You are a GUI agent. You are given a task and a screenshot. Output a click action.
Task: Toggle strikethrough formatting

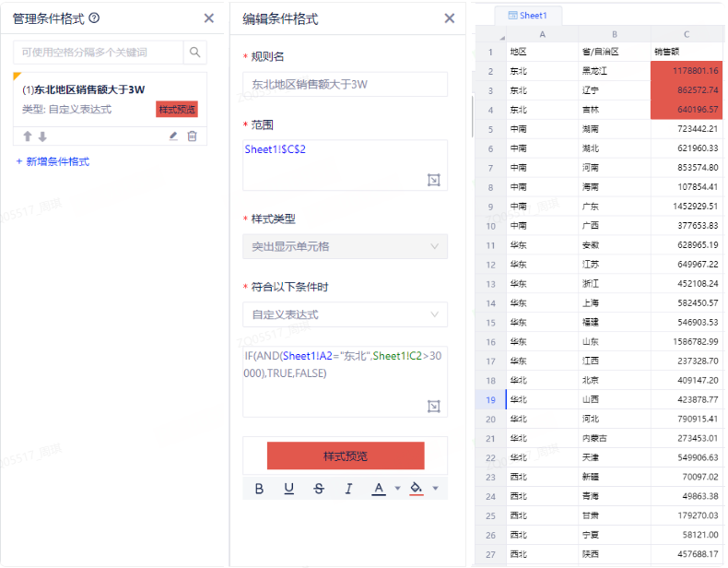(x=319, y=488)
